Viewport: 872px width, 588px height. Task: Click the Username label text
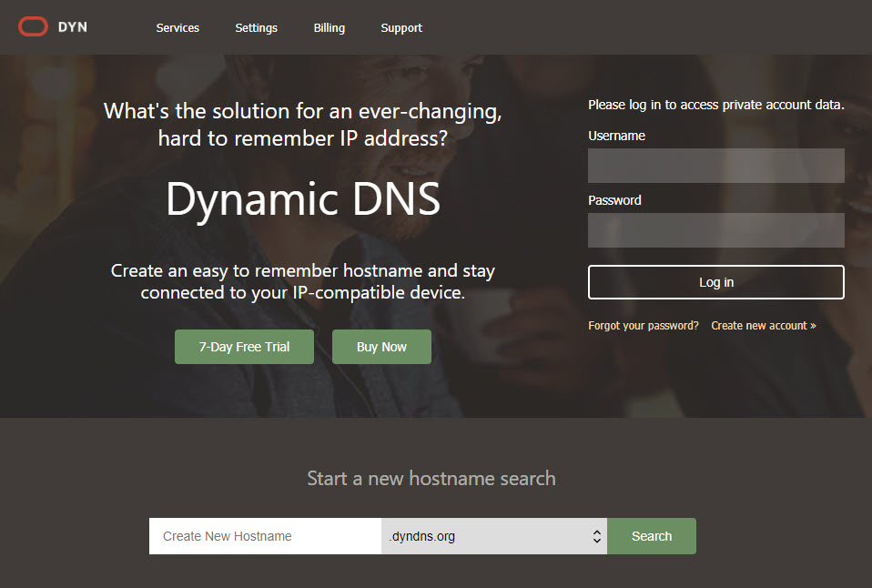616,136
